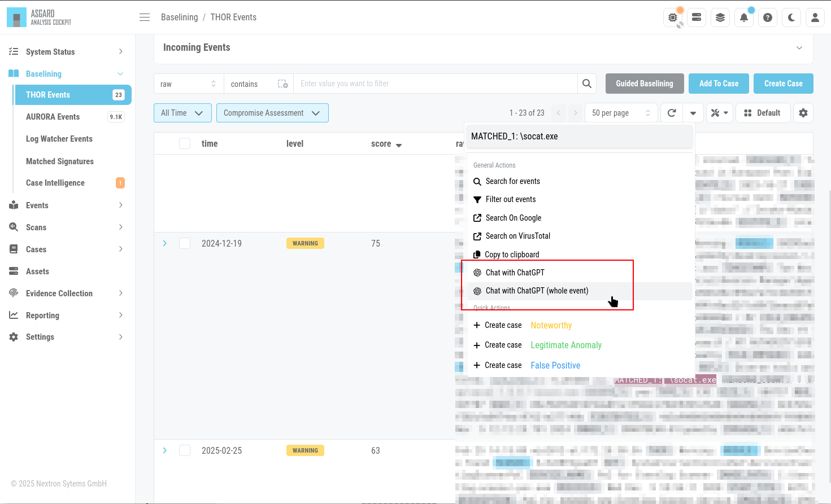Toggle dark mode with the moon icon
This screenshot has width=831, height=504.
coord(791,17)
